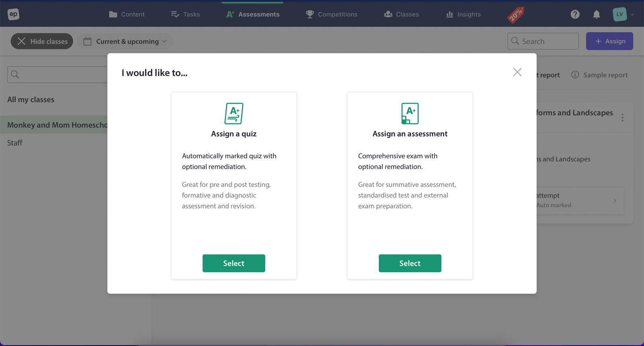Viewport: 644px width, 346px height.
Task: Click the Sample report info icon
Action: click(575, 75)
